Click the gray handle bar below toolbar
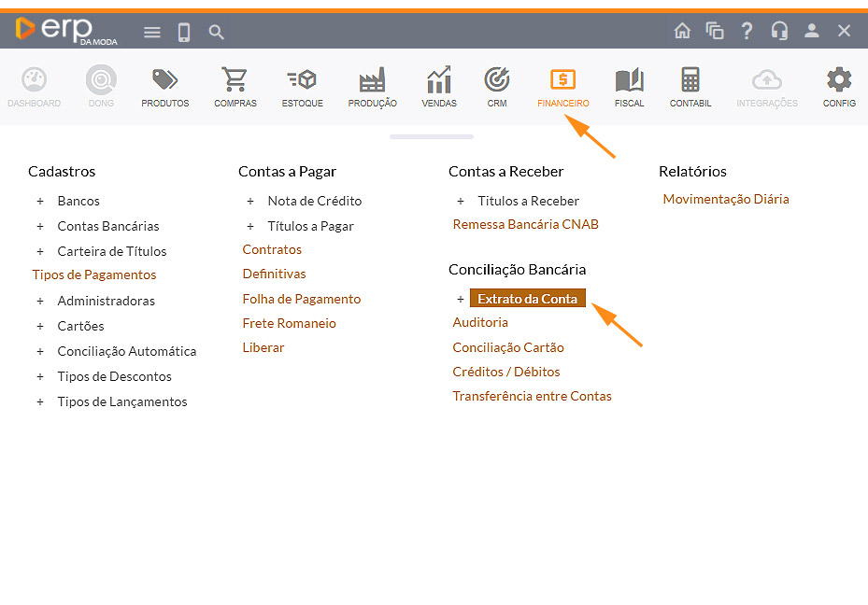Viewport: 868px width, 605px height. pos(432,137)
